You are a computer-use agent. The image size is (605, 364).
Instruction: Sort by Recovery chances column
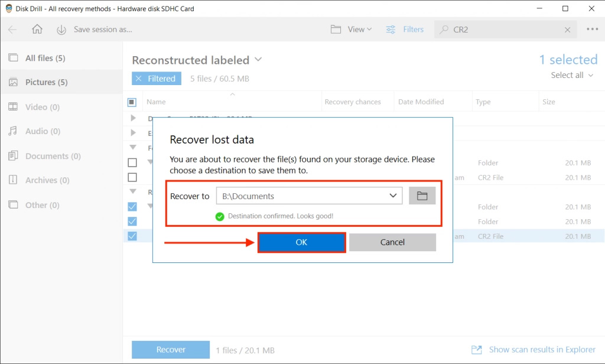click(353, 102)
